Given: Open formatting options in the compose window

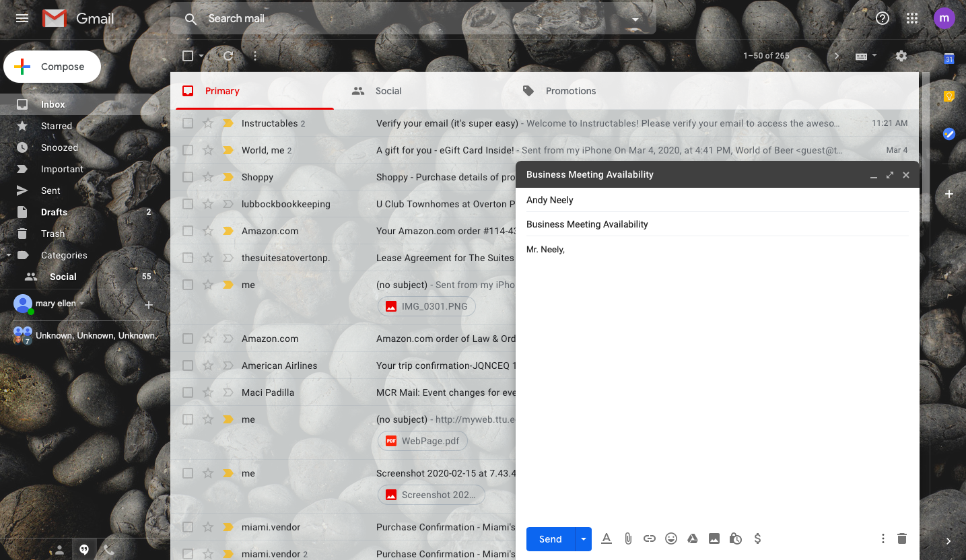Looking at the screenshot, I should pos(606,538).
